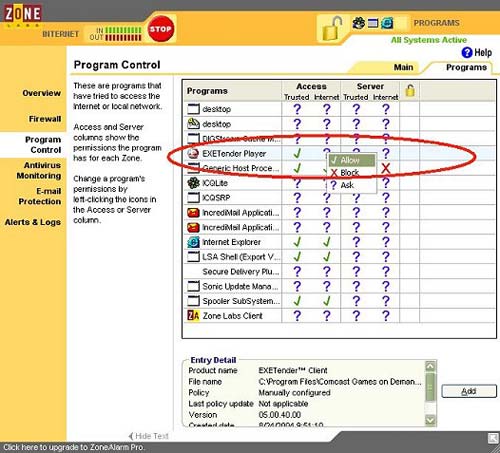This screenshot has height=453, width=500.
Task: Click the Internet Explorer icon in top bar
Action: [387, 23]
